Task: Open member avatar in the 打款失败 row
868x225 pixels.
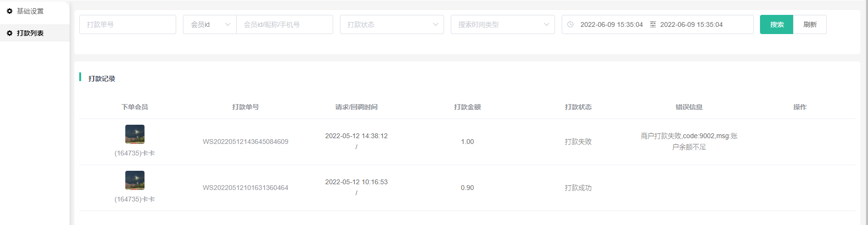Action: (x=135, y=134)
